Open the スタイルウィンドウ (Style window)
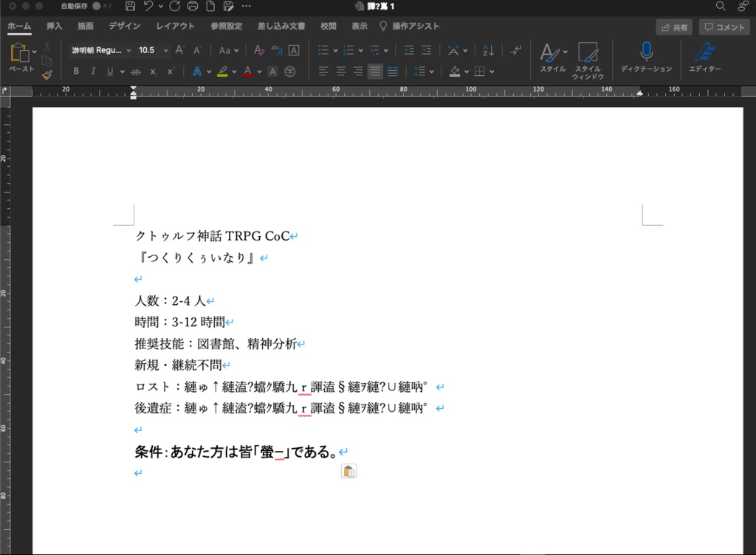 (588, 59)
